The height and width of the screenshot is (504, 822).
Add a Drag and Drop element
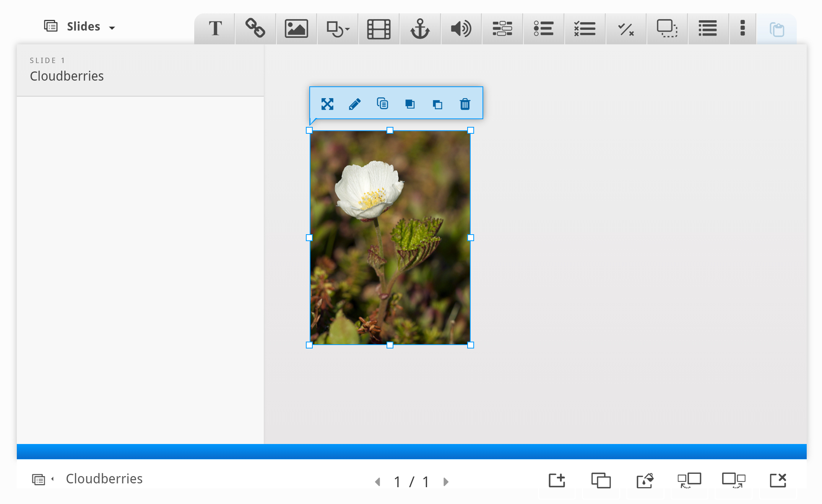[667, 29]
